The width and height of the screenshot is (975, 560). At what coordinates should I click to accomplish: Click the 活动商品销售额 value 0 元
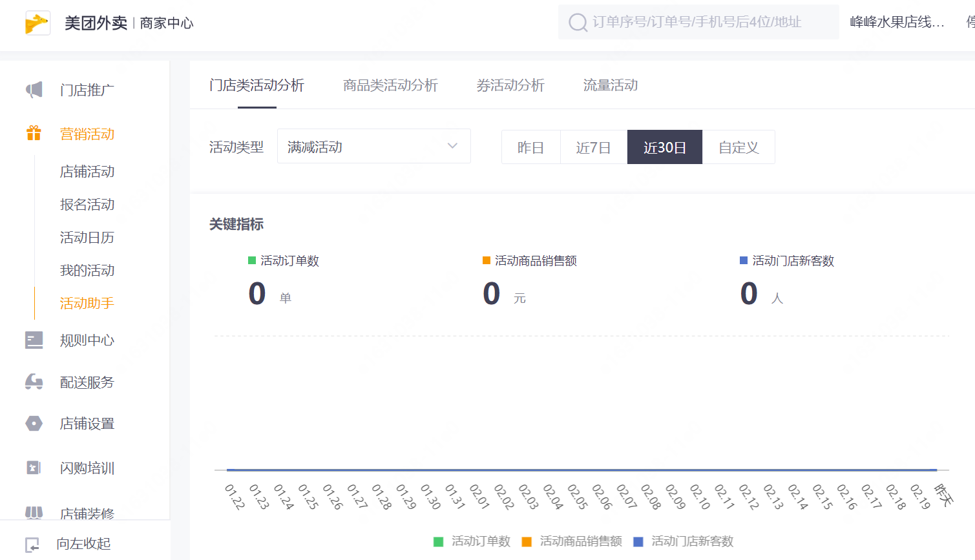[505, 294]
